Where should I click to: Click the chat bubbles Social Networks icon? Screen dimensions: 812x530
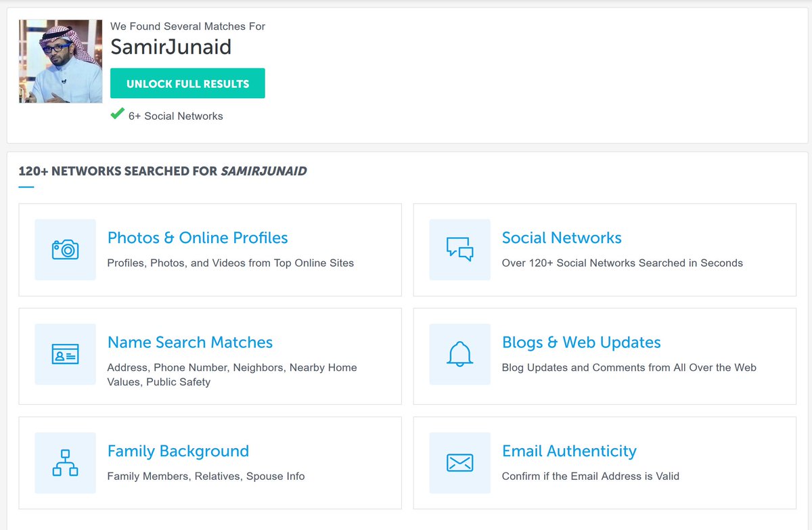pos(459,249)
